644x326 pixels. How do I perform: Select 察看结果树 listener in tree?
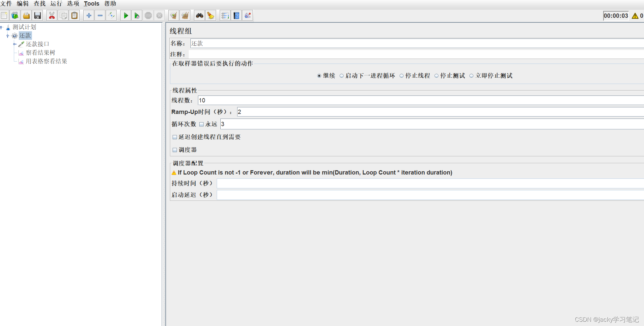(41, 53)
